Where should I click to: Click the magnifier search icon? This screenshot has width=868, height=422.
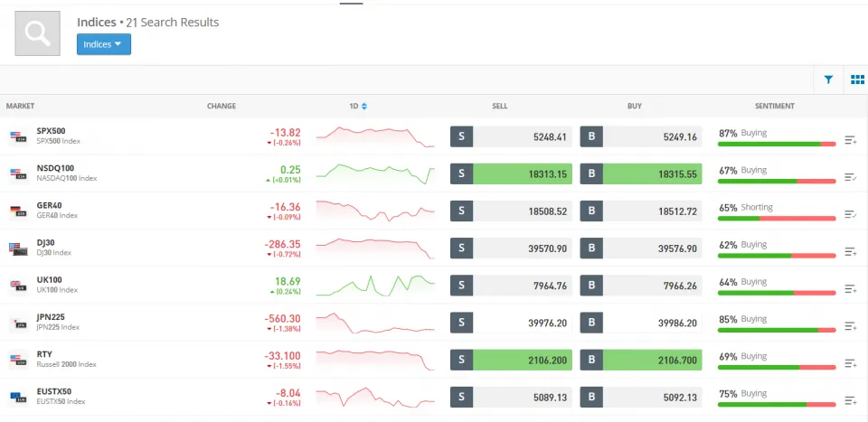click(37, 33)
